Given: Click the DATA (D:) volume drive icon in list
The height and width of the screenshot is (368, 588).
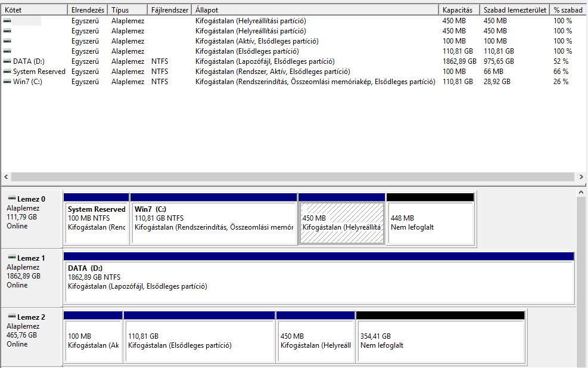Looking at the screenshot, I should (7, 61).
